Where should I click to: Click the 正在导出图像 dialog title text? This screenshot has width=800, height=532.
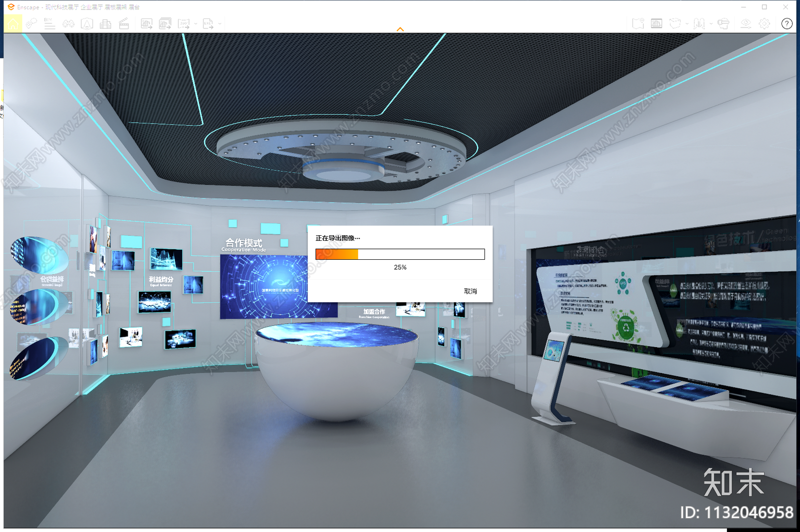(x=337, y=238)
